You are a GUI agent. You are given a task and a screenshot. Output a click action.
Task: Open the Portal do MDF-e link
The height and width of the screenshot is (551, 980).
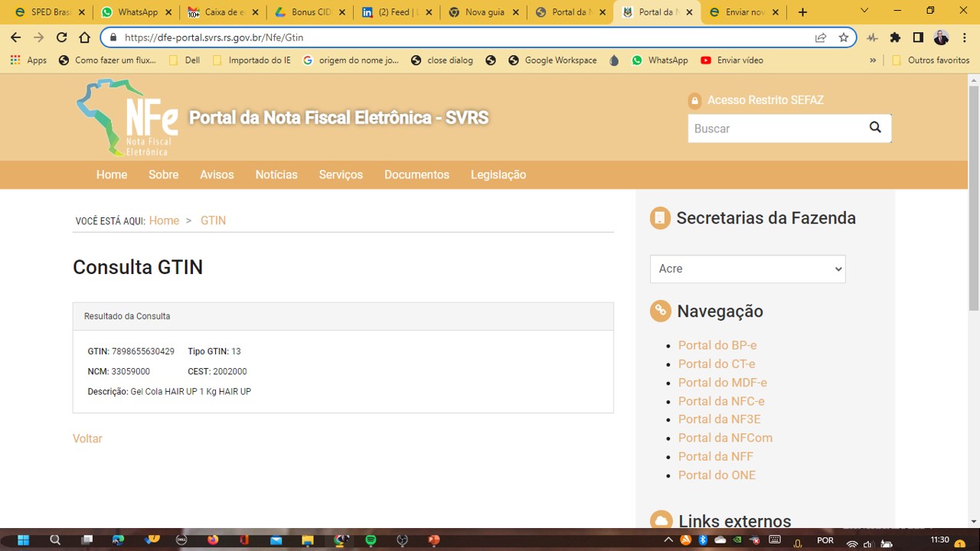[x=723, y=382]
